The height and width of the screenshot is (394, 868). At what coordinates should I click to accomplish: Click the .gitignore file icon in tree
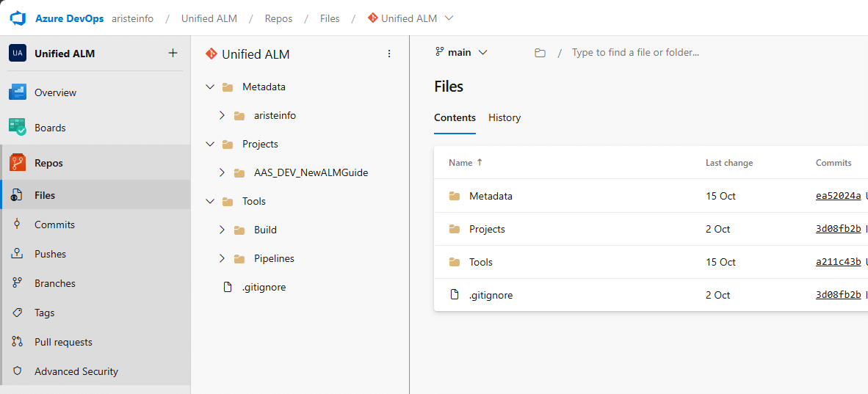(227, 287)
